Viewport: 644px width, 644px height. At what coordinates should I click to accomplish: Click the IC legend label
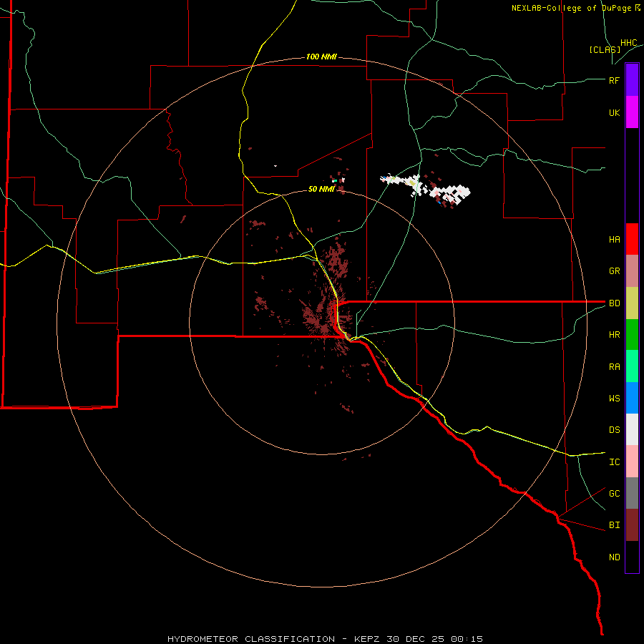[614, 462]
